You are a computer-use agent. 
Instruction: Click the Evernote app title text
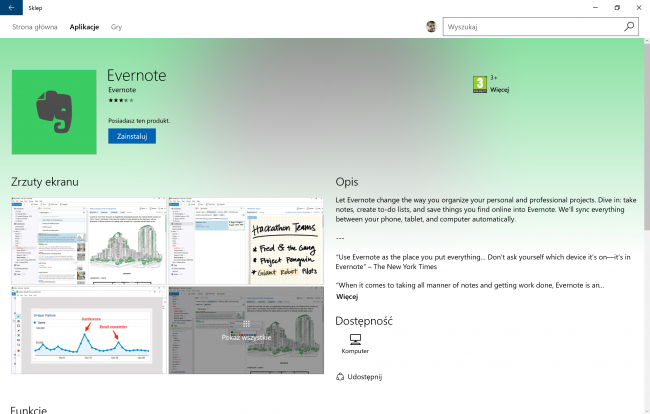pos(136,75)
